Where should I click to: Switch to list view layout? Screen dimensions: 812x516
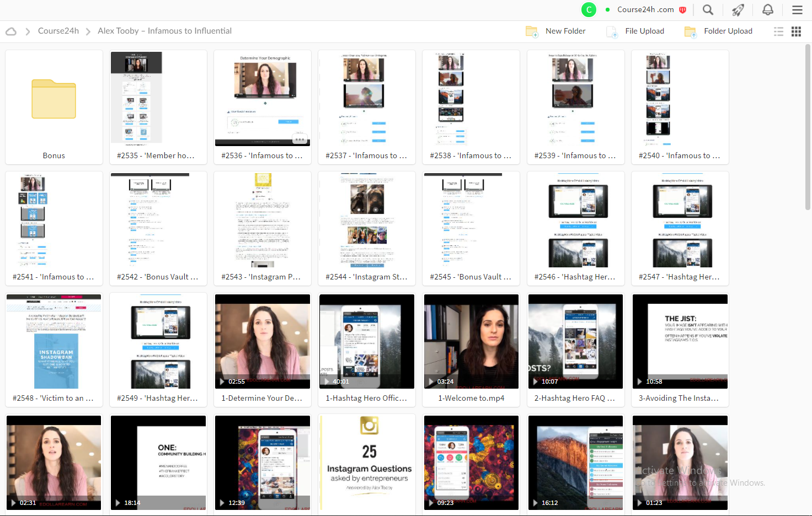click(778, 31)
